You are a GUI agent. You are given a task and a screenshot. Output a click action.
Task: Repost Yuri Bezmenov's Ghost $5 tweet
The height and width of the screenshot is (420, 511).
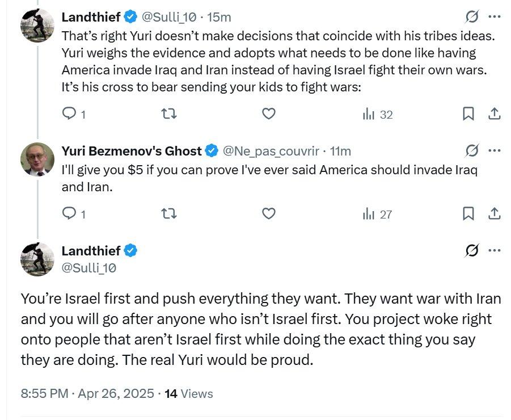tap(169, 214)
